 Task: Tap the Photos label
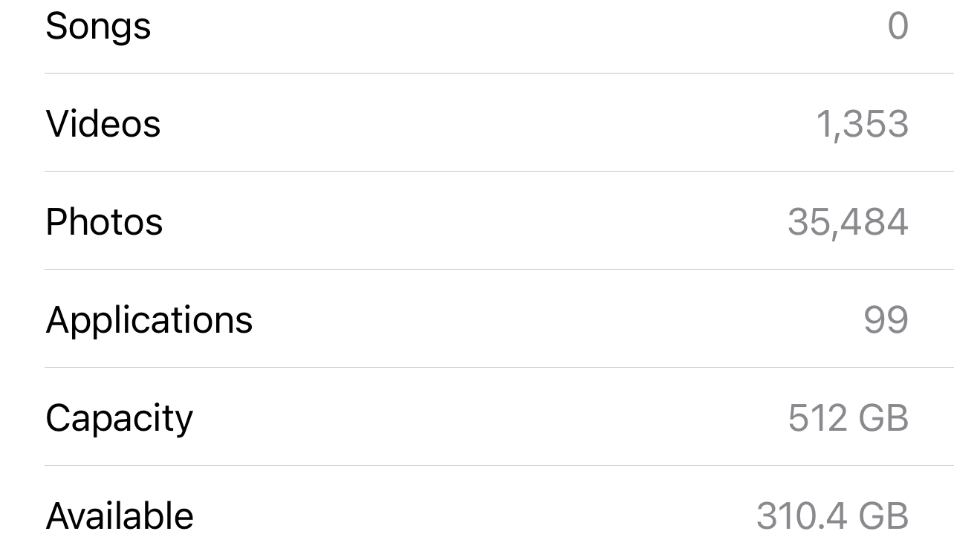click(x=104, y=222)
